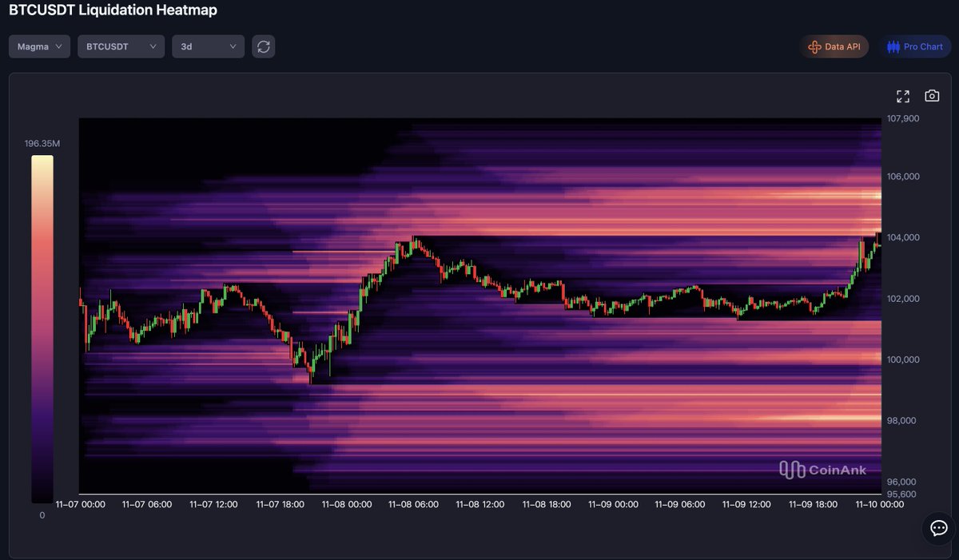Click the 0 label below the color scale
Image resolution: width=959 pixels, height=560 pixels.
[42, 515]
